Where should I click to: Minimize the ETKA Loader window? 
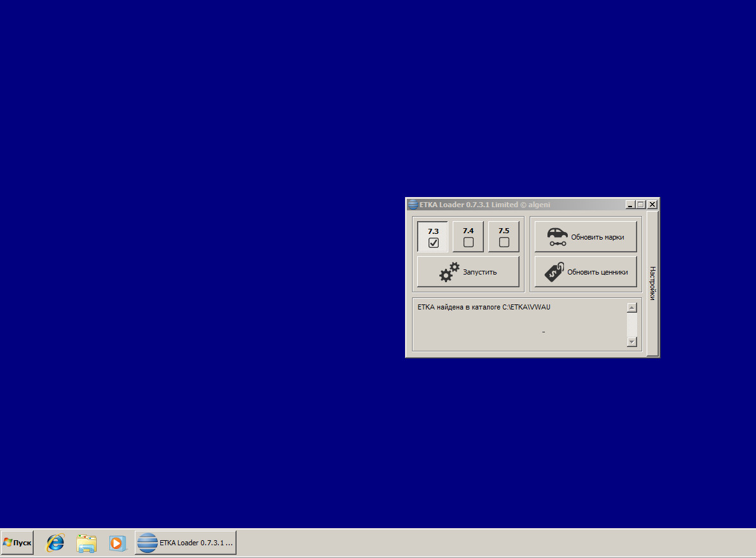(x=629, y=205)
